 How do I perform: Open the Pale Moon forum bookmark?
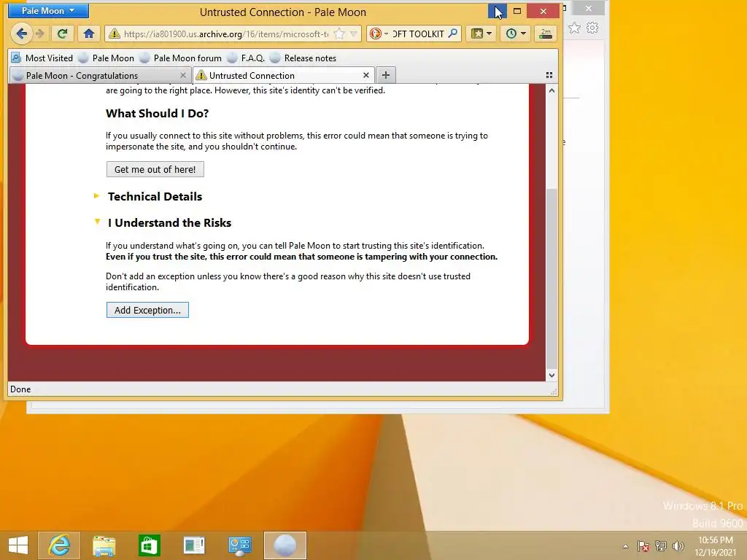tap(181, 58)
